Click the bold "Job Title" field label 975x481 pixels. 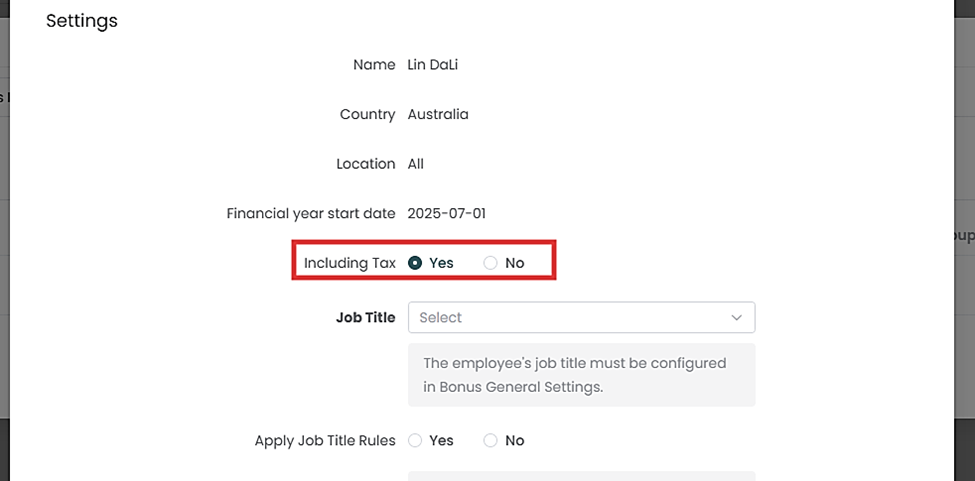tap(366, 318)
